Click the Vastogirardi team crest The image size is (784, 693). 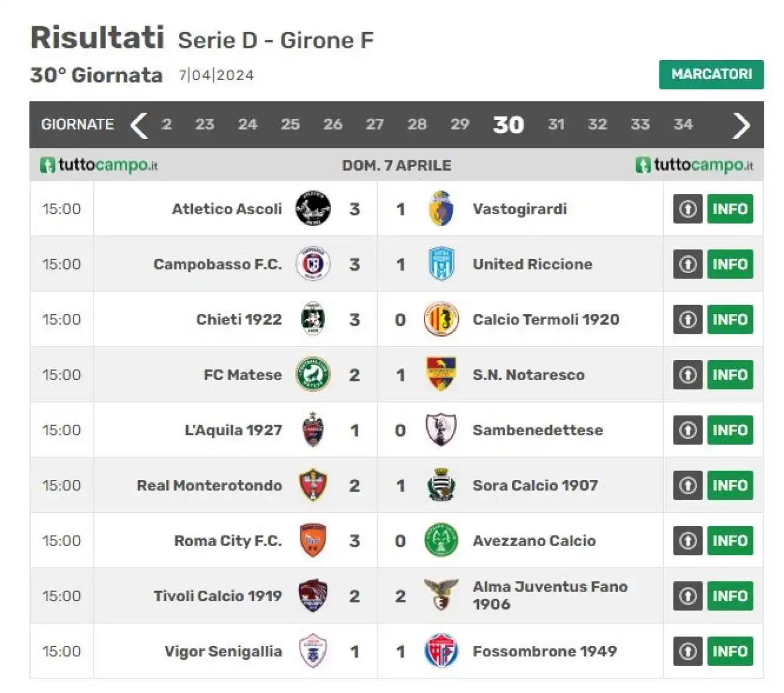[441, 208]
